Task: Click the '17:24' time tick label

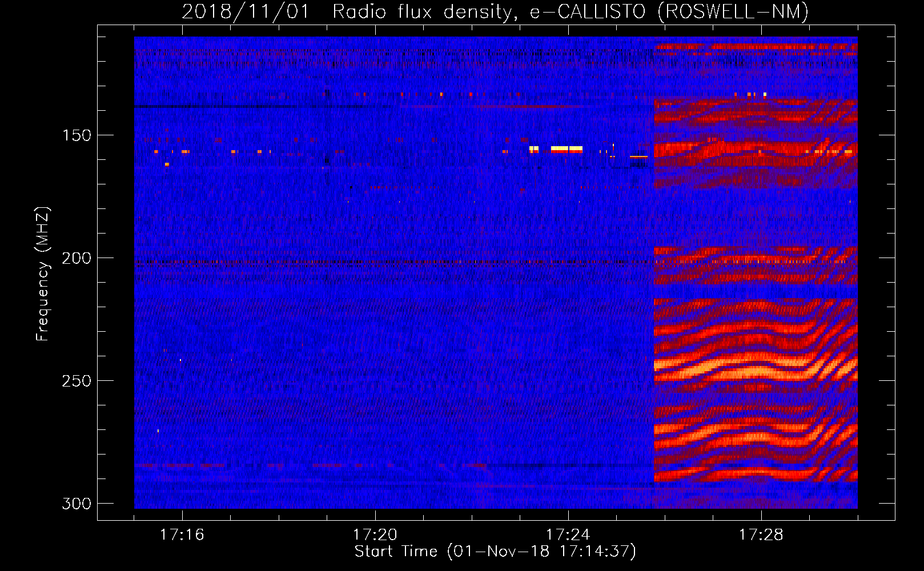Action: coord(568,535)
